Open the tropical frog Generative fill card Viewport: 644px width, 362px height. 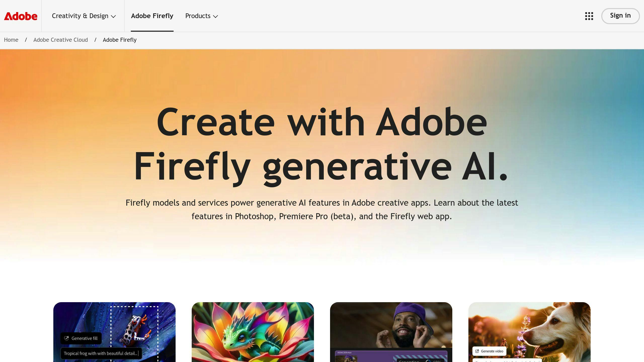pos(114,332)
